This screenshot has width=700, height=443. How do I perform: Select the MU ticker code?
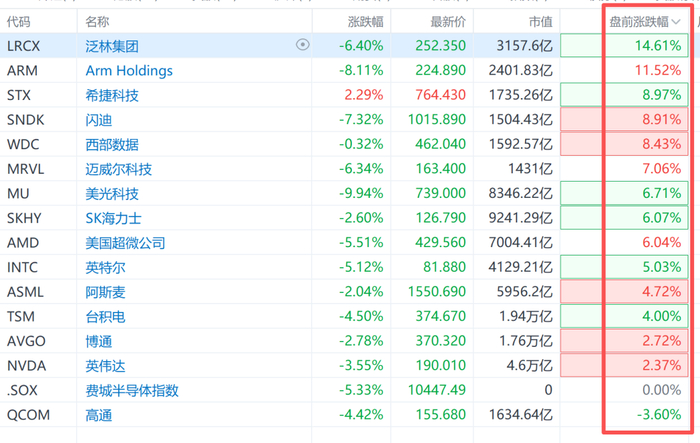[18, 193]
